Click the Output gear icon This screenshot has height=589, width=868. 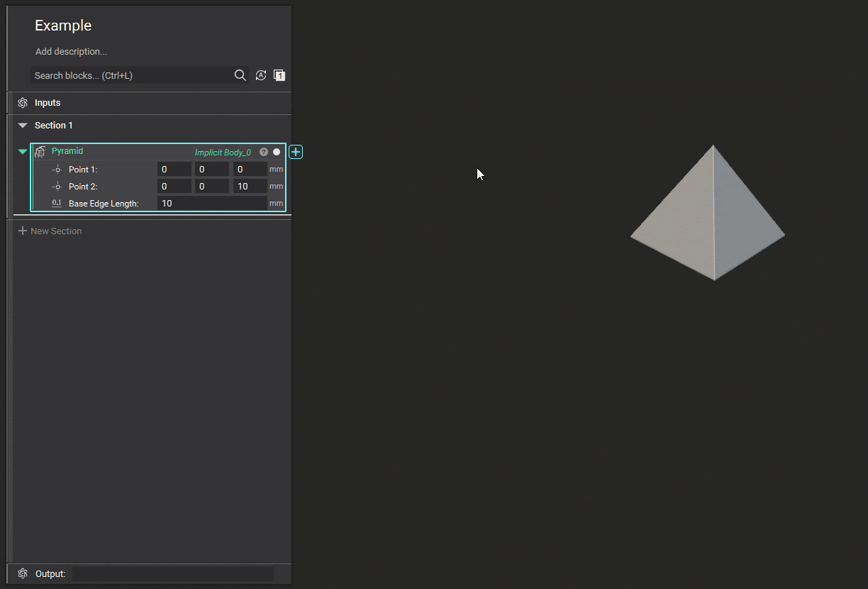pyautogui.click(x=23, y=573)
